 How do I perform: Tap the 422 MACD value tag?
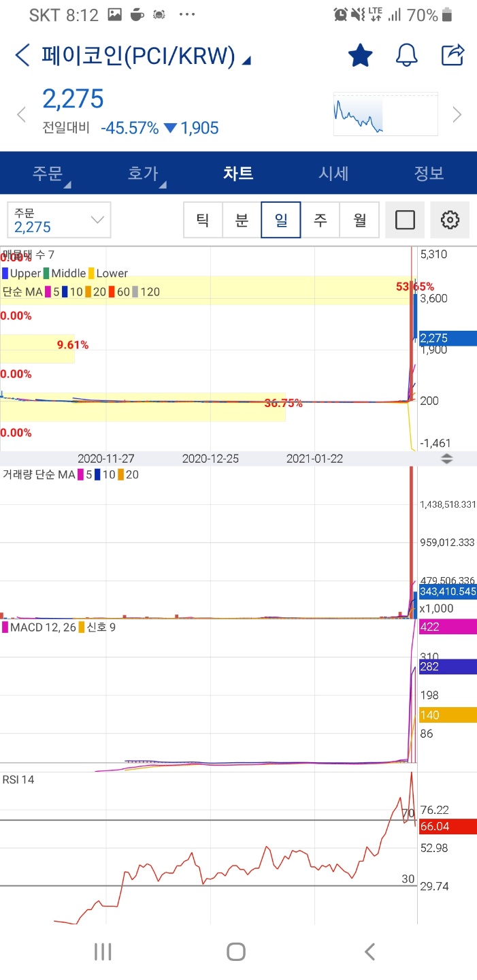tap(447, 627)
